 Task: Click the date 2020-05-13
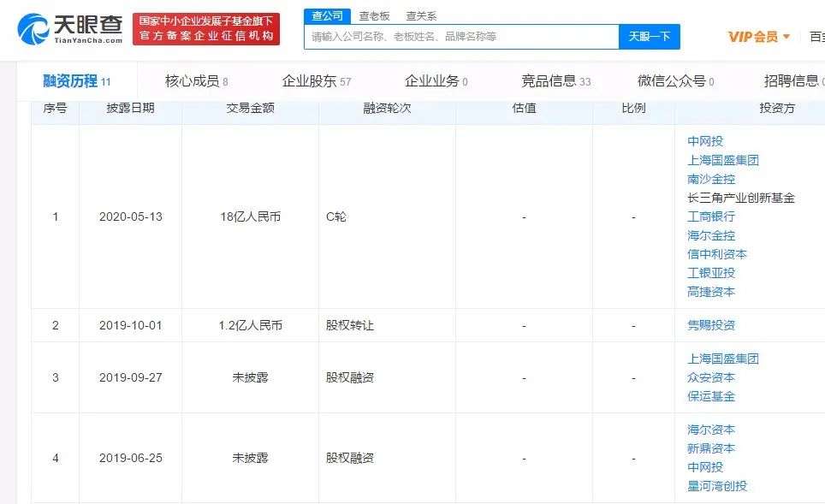coord(130,216)
